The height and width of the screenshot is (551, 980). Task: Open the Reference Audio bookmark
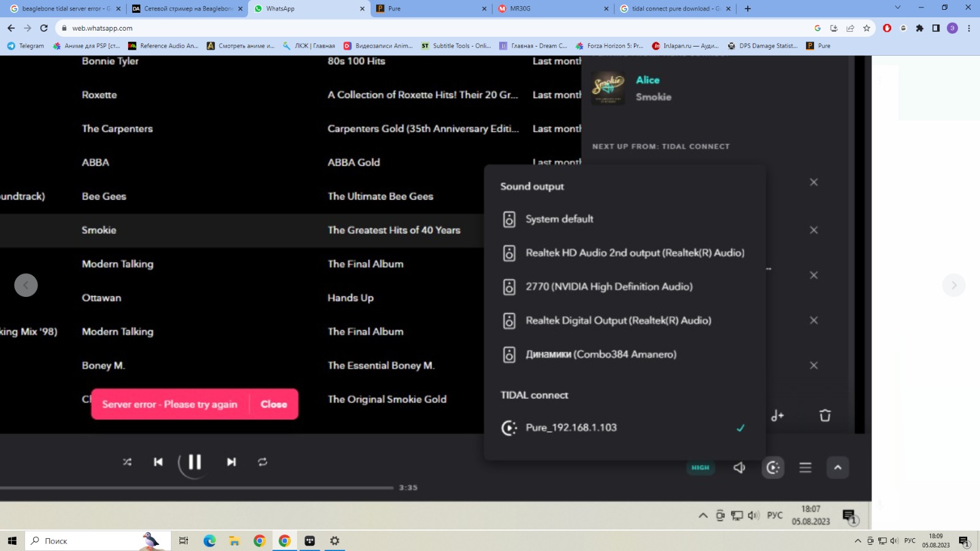click(163, 46)
